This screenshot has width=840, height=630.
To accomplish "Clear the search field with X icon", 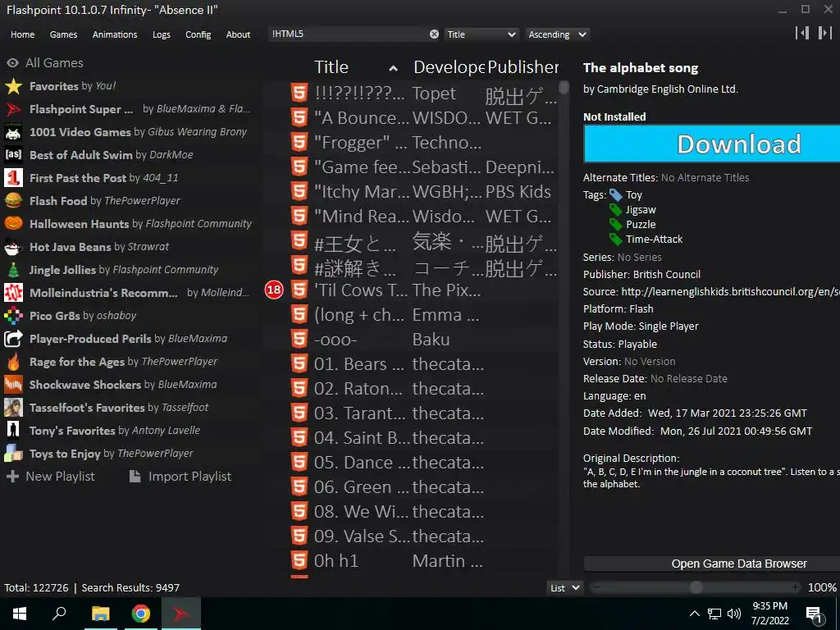I will 435,34.
